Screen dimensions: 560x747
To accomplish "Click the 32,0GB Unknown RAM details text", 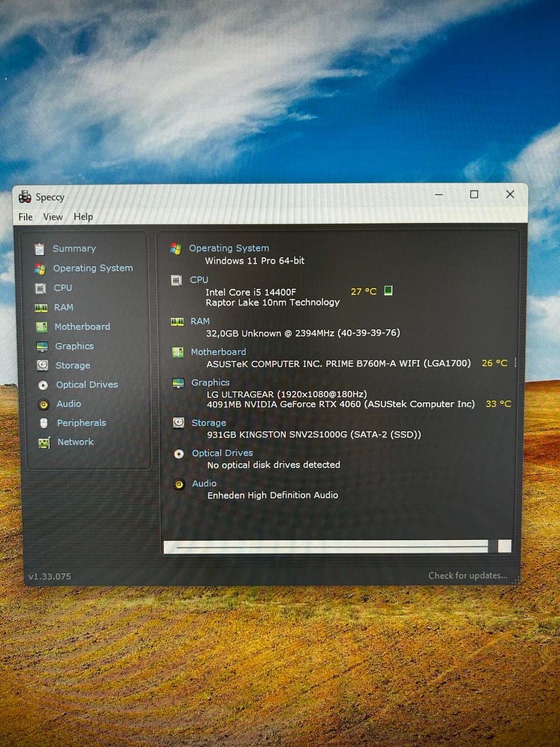I will [303, 333].
